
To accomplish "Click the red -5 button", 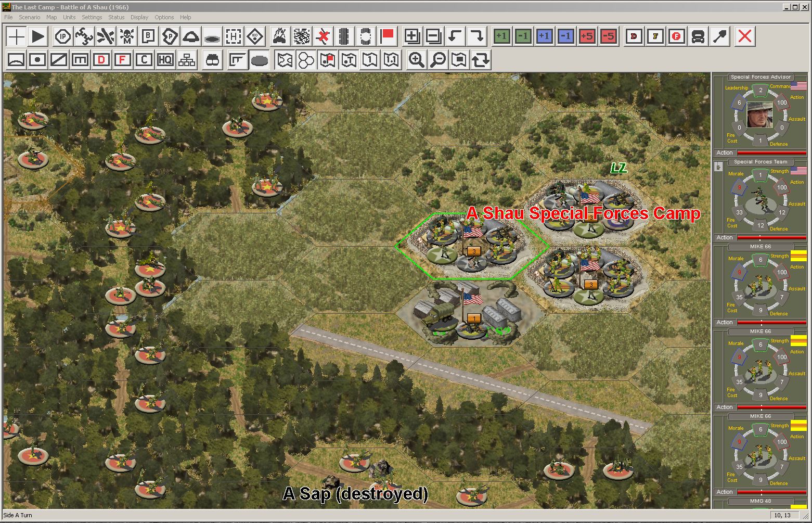I will point(609,36).
